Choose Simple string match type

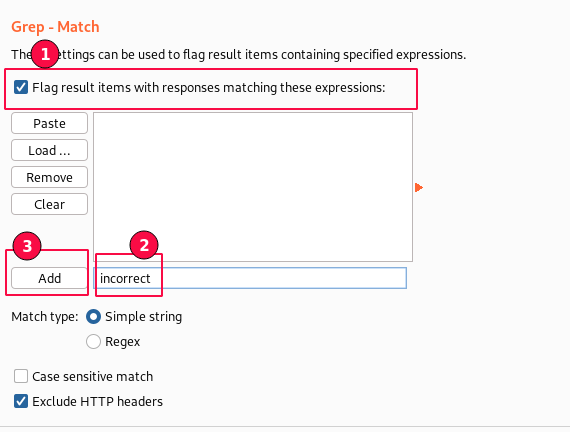coord(93,316)
